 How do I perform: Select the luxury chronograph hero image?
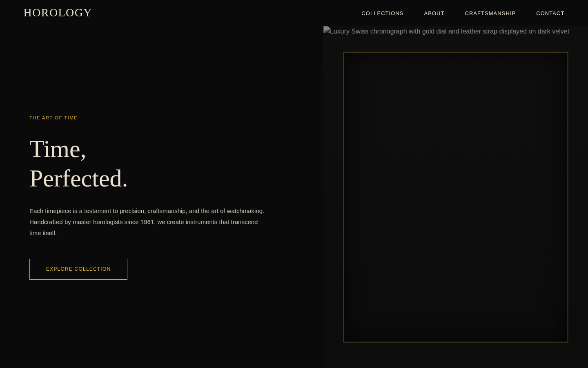coord(446,31)
